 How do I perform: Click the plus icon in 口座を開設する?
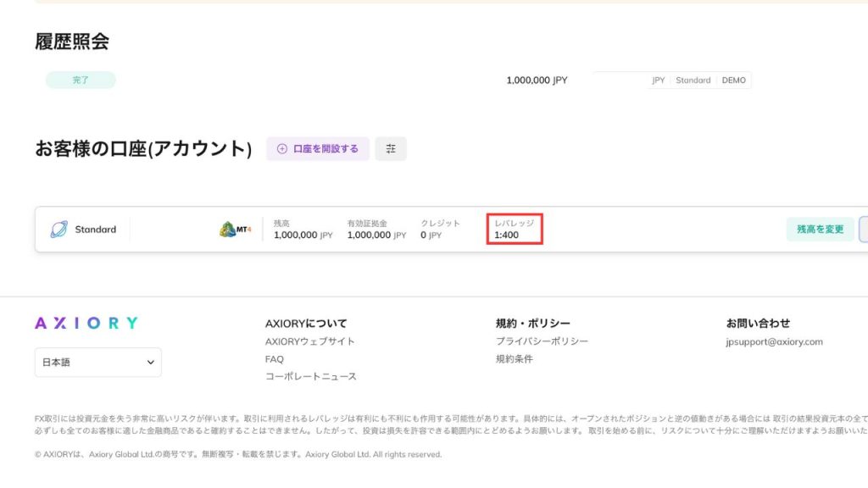pyautogui.click(x=281, y=149)
